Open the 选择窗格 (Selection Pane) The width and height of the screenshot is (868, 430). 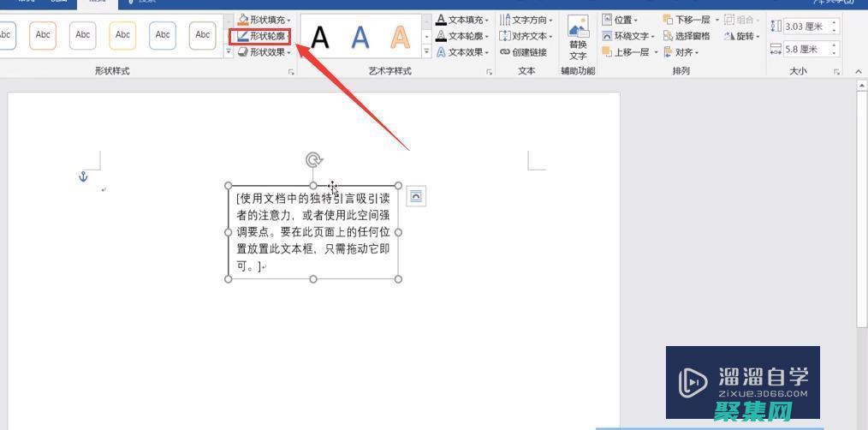pos(687,36)
